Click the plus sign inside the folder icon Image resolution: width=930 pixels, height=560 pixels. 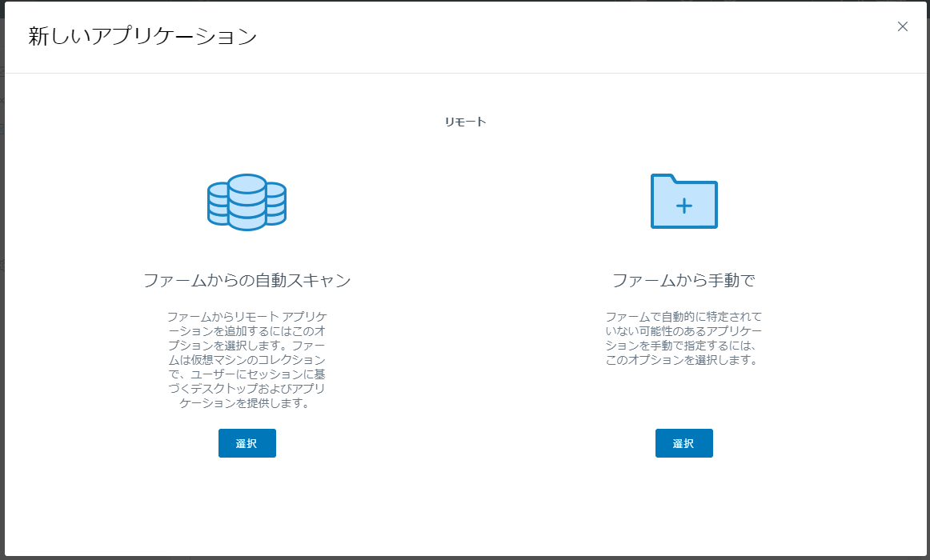(x=683, y=206)
